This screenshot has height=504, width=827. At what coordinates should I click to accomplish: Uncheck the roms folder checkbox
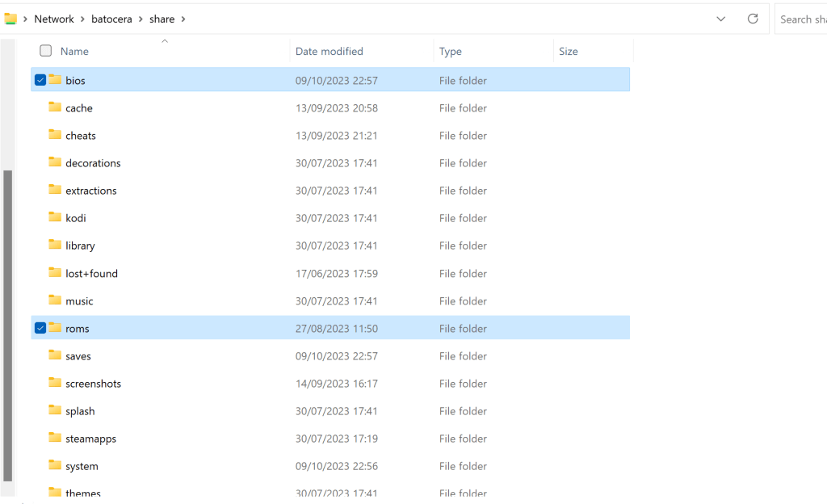[x=40, y=328]
